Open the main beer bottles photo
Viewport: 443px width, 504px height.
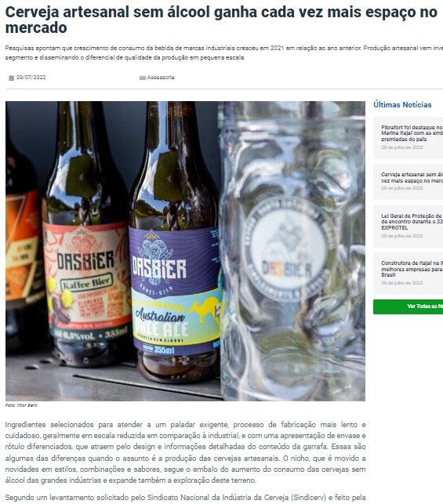pos(185,251)
